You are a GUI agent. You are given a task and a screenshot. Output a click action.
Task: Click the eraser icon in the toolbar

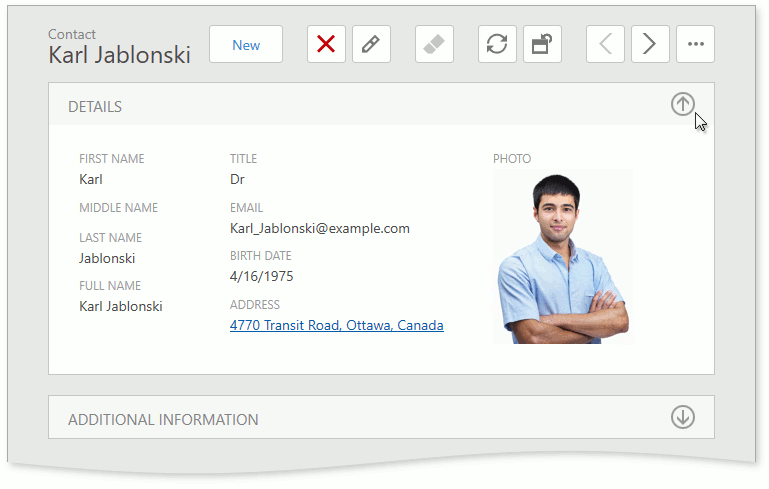tap(434, 45)
